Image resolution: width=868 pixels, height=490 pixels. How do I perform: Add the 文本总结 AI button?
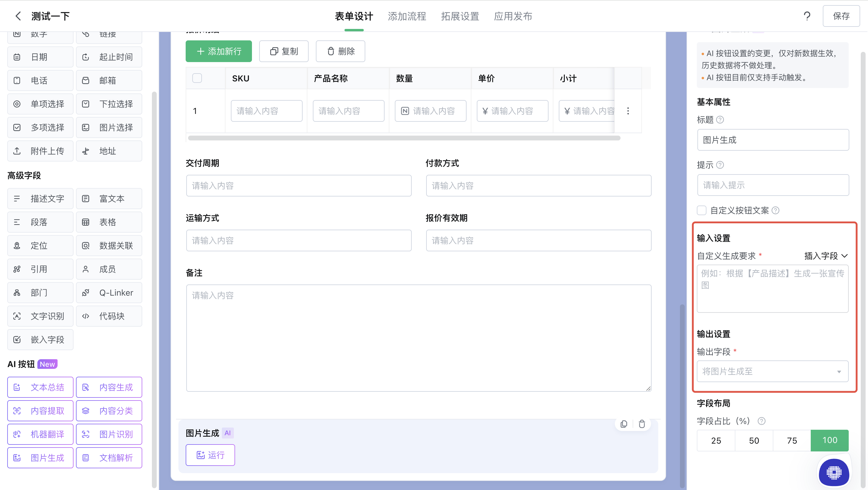40,387
